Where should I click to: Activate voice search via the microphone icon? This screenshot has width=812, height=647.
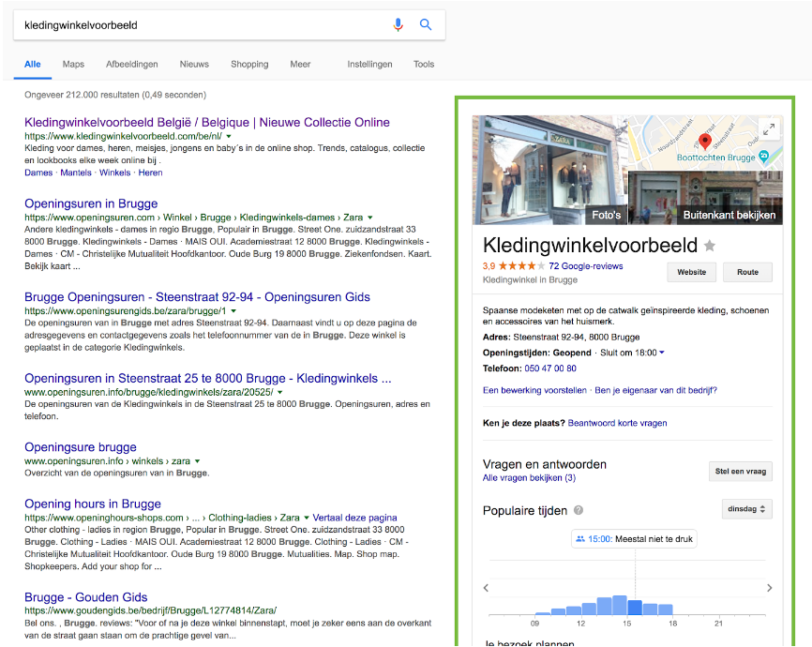point(398,23)
